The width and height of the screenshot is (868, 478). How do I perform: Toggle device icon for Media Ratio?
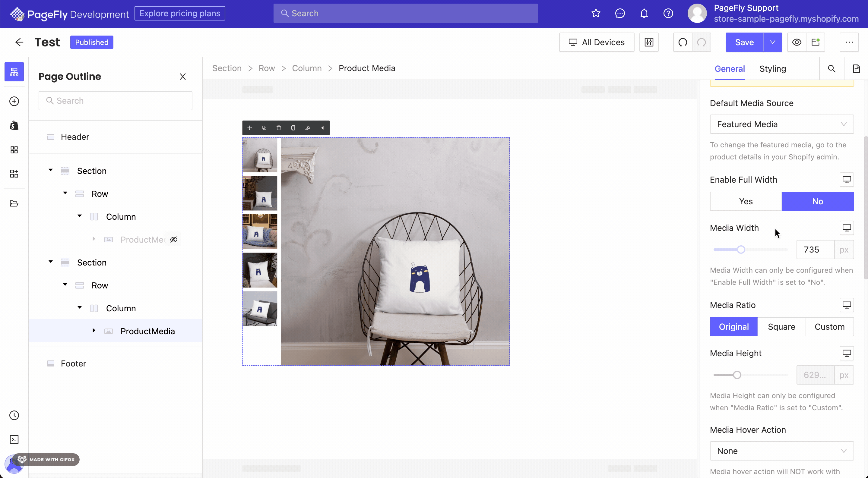click(x=847, y=305)
